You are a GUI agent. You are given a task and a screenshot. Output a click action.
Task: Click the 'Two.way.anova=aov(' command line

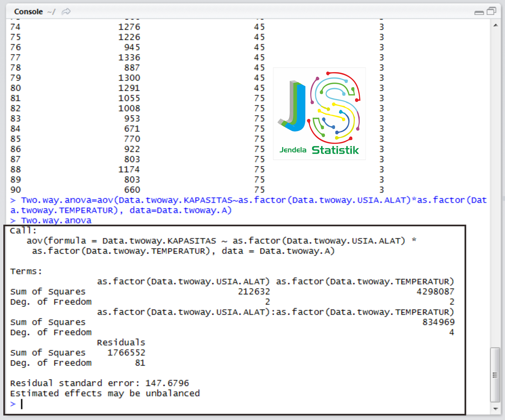248,205
